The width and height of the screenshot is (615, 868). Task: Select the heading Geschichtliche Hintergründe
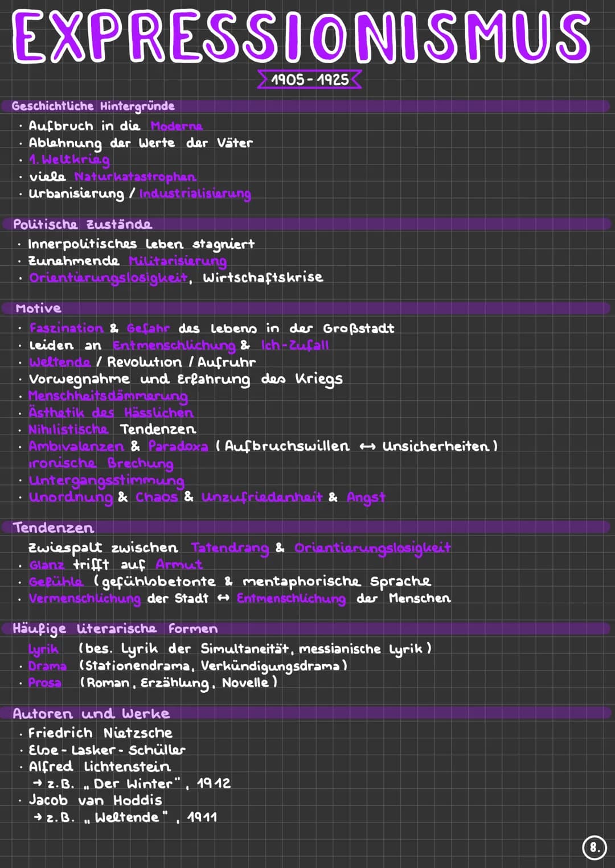pos(93,106)
